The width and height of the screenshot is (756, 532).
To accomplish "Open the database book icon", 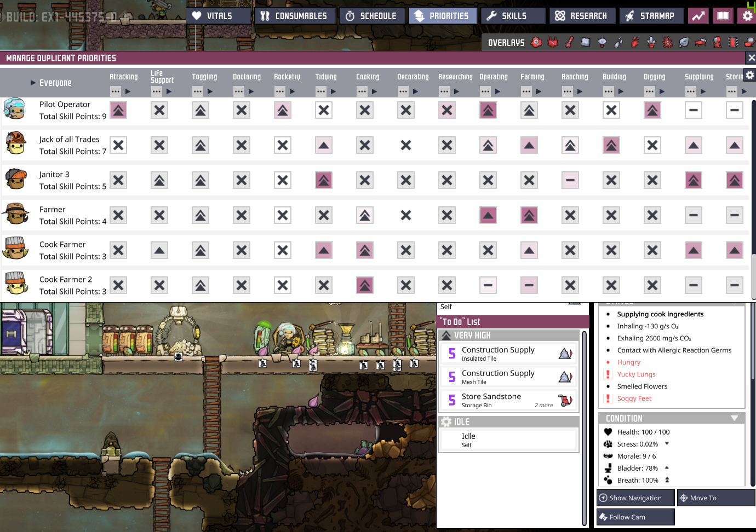I will click(x=723, y=16).
